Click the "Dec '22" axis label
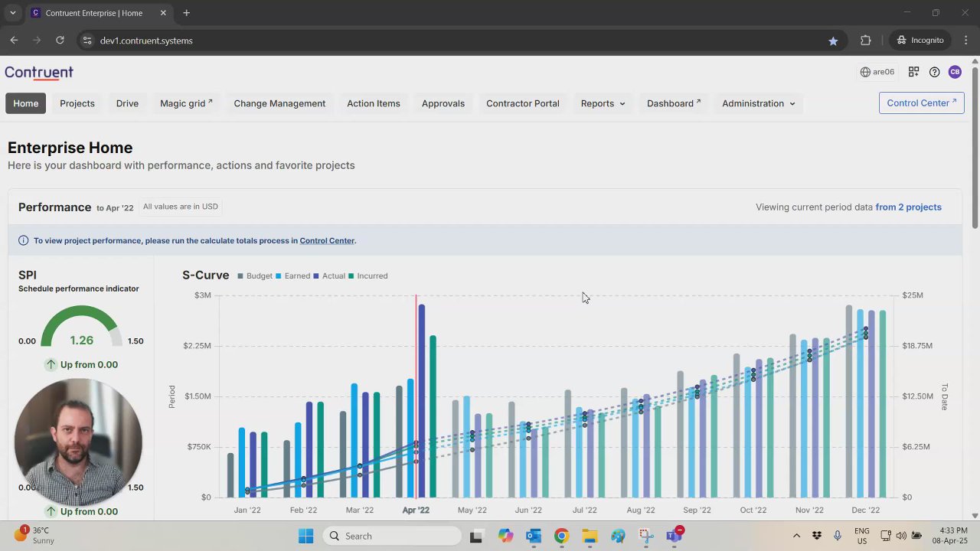 point(865,510)
